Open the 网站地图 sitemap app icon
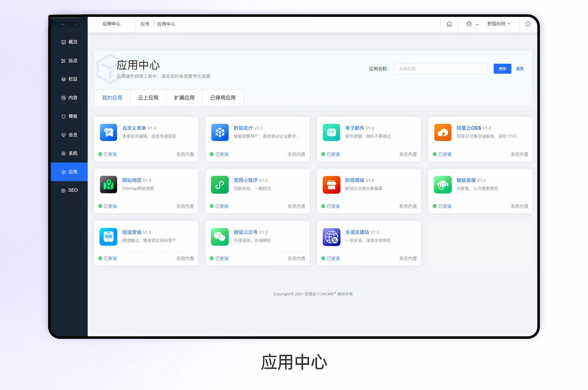The image size is (588, 390). [108, 184]
